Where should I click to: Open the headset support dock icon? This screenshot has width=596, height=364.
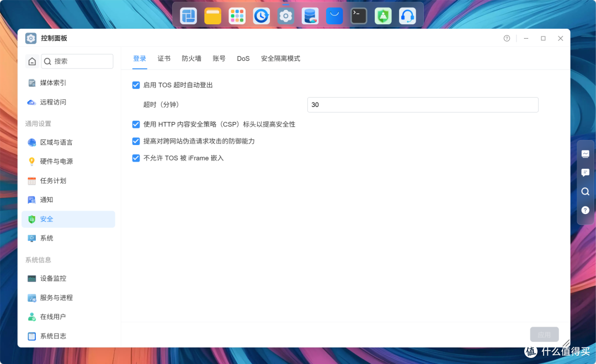pos(407,16)
